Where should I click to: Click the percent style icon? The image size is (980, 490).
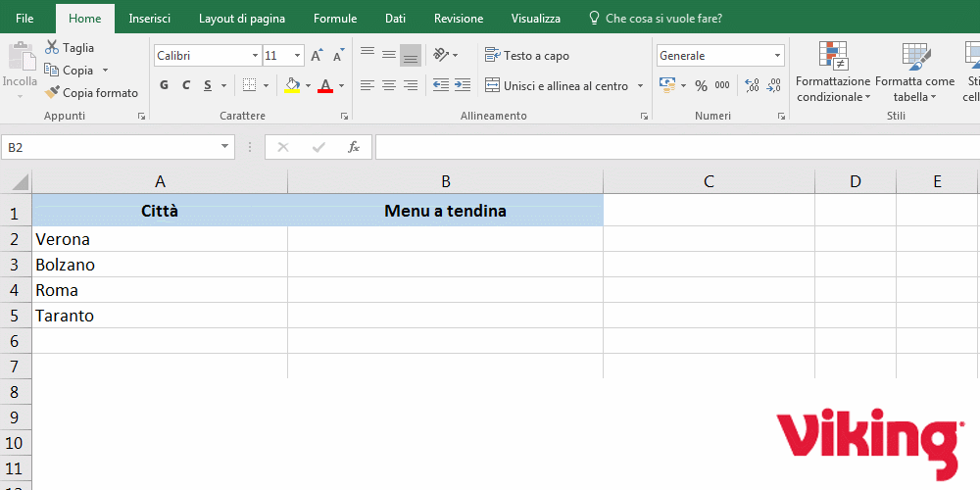tap(701, 86)
